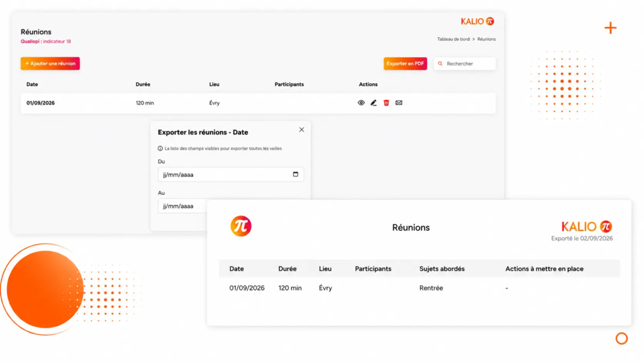Click Actions à mettre en place header
644x362 pixels.
544,269
